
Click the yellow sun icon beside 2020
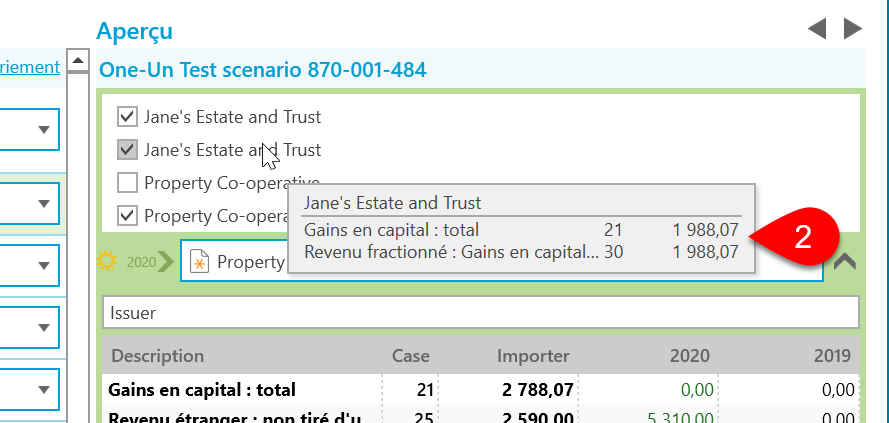[x=107, y=261]
